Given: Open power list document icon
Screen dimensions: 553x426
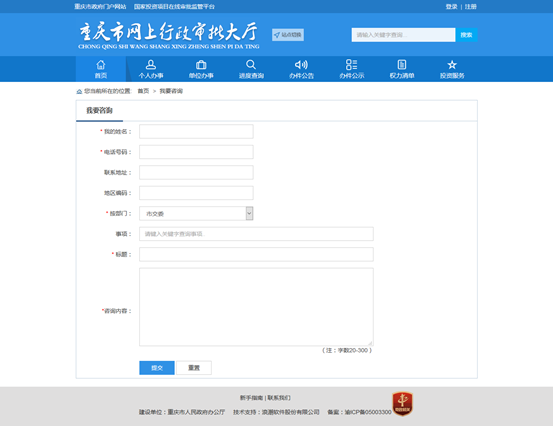Looking at the screenshot, I should click(x=402, y=65).
